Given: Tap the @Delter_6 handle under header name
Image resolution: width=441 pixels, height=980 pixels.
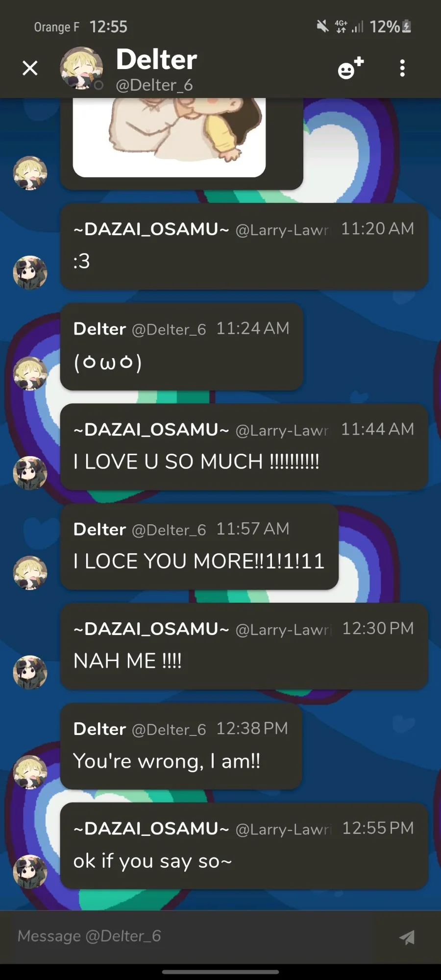Looking at the screenshot, I should (154, 85).
